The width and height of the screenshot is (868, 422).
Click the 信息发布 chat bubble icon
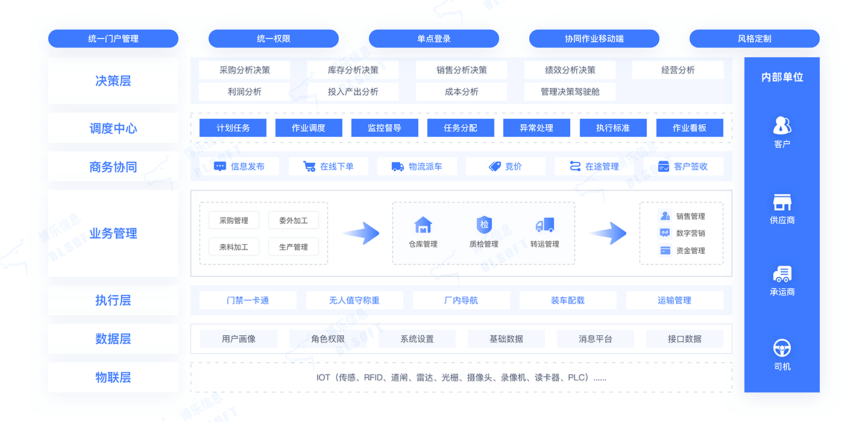220,166
